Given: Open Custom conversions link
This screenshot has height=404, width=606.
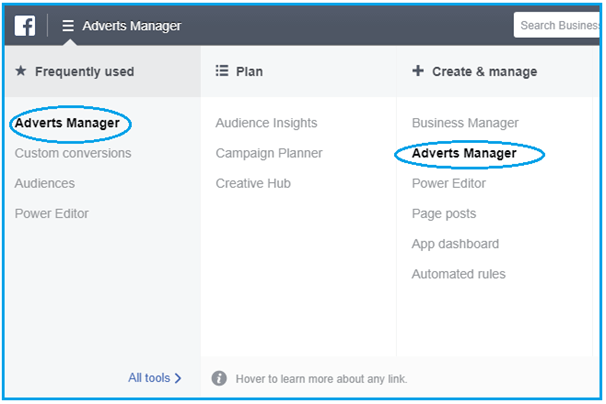Looking at the screenshot, I should [x=73, y=153].
